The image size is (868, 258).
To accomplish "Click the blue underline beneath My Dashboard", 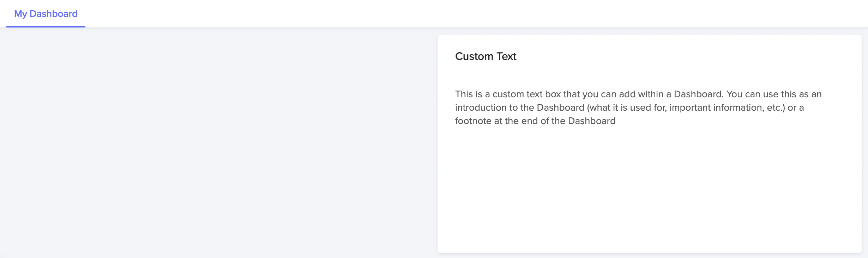I will (46, 26).
